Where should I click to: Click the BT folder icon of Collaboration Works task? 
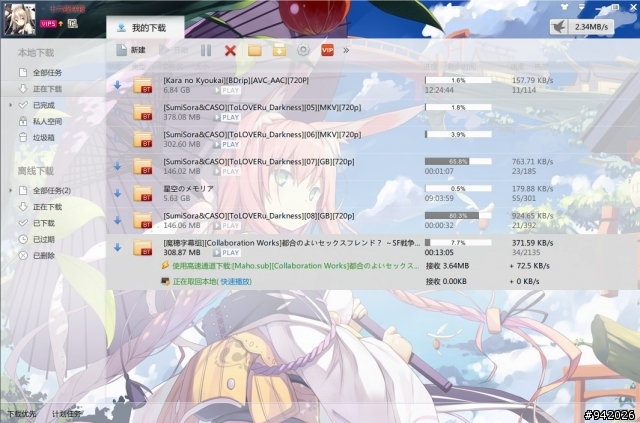pos(142,247)
